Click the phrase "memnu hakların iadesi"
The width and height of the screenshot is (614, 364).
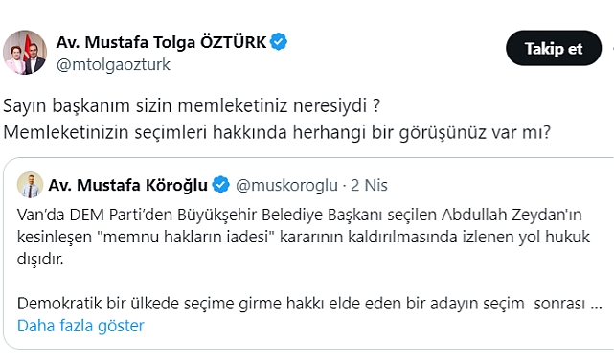[187, 237]
